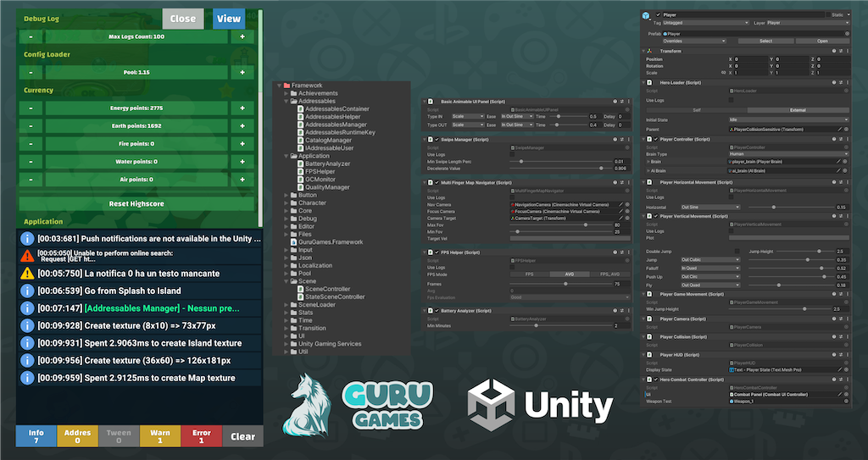Click the BatteryAnalyzer script file icon

tap(301, 163)
